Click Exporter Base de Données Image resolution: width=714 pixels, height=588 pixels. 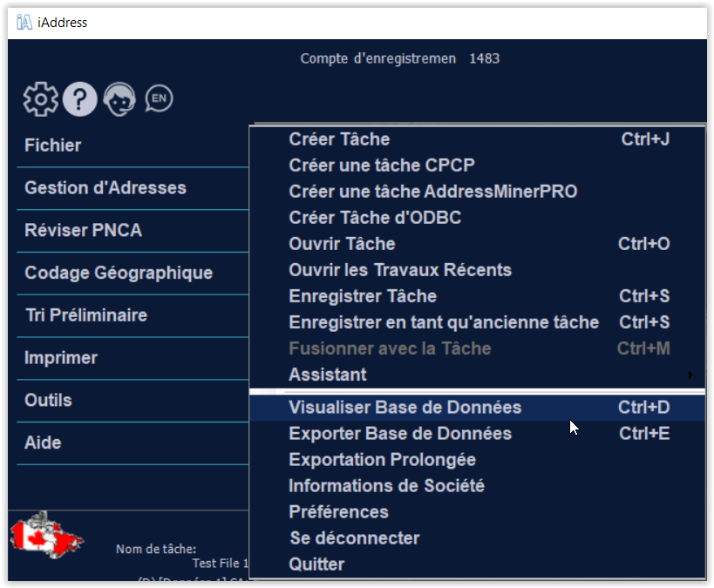(x=400, y=434)
